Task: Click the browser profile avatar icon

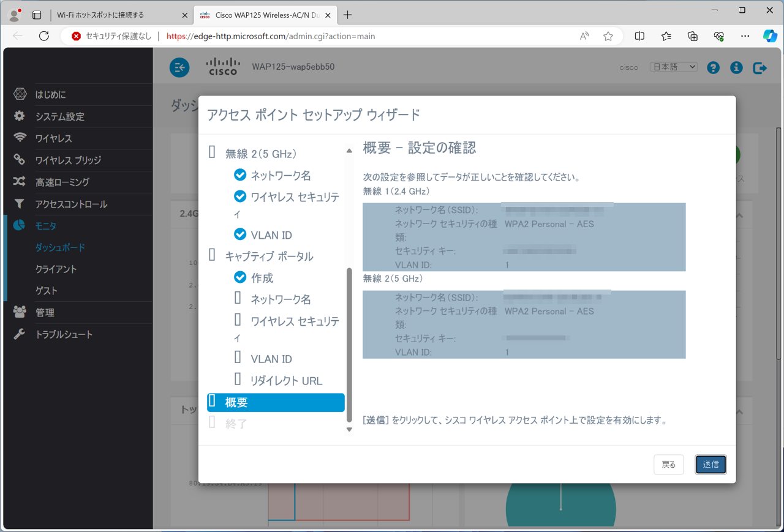Action: click(15, 14)
